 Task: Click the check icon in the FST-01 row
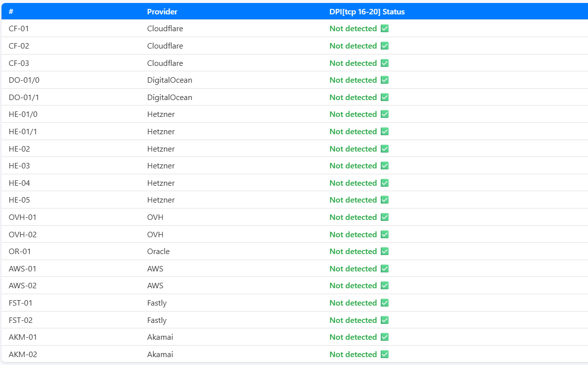(x=384, y=303)
